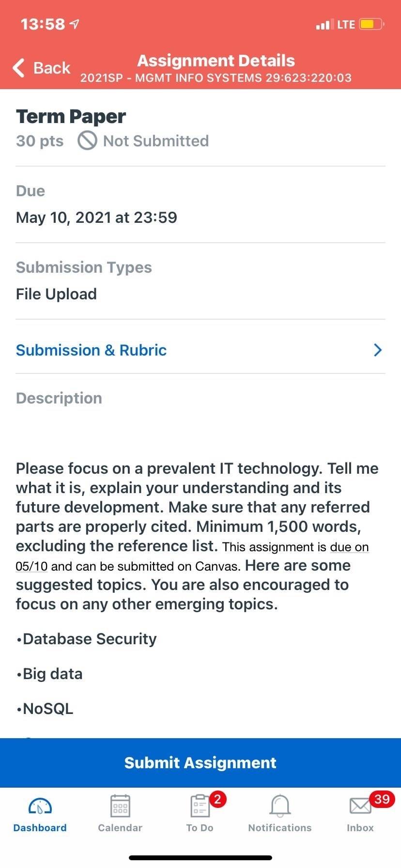Select the Dashboard tab label
The image size is (401, 868).
coord(40,828)
